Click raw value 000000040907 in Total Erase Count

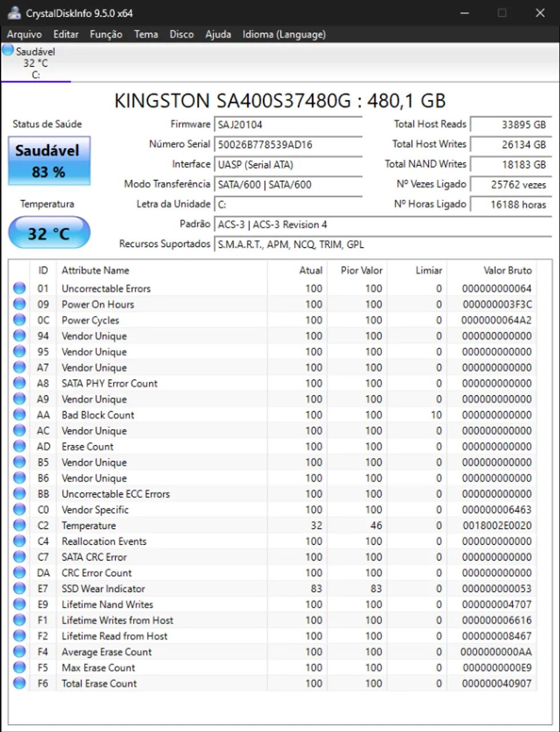pos(497,683)
